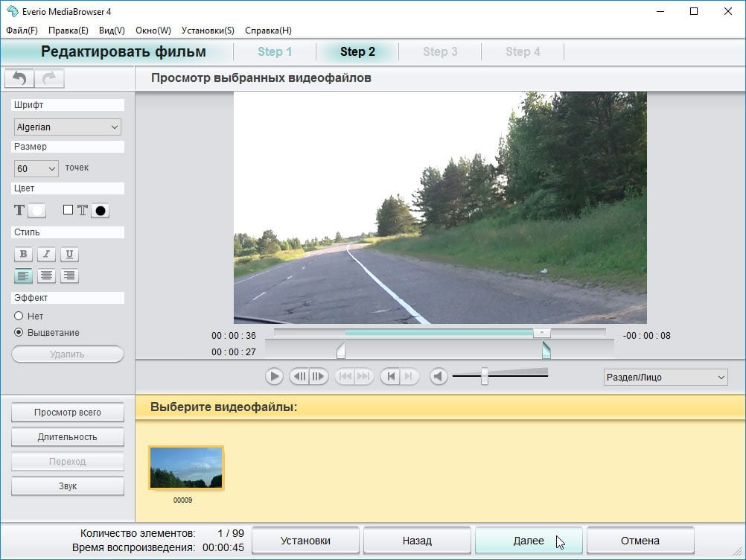Toggle bold text style
Screen dimensions: 746x560
pos(23,254)
